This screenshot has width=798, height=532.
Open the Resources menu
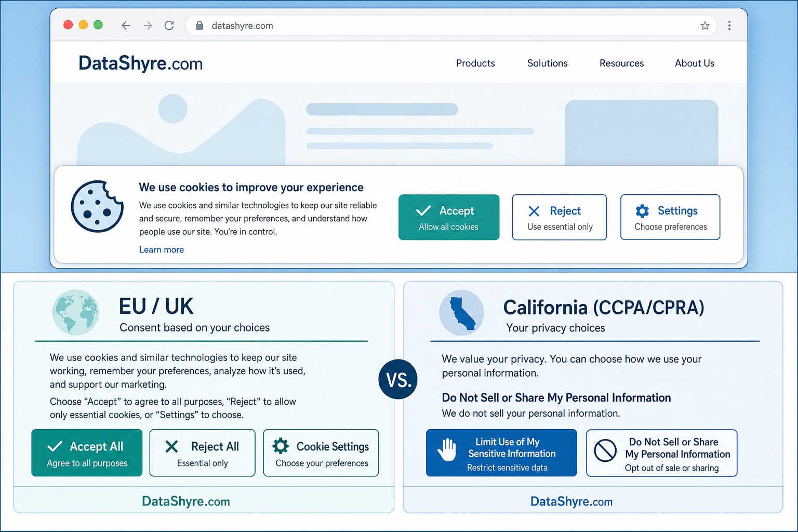(x=621, y=63)
